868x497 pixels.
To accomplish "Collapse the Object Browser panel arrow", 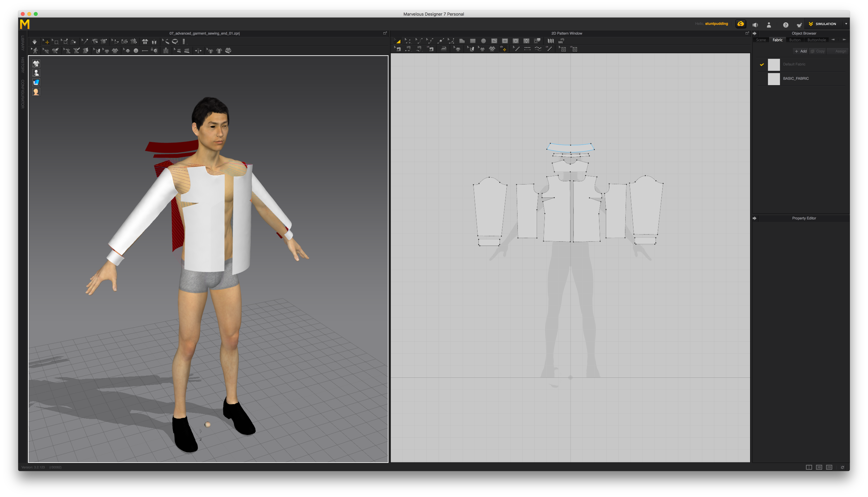I will [754, 33].
